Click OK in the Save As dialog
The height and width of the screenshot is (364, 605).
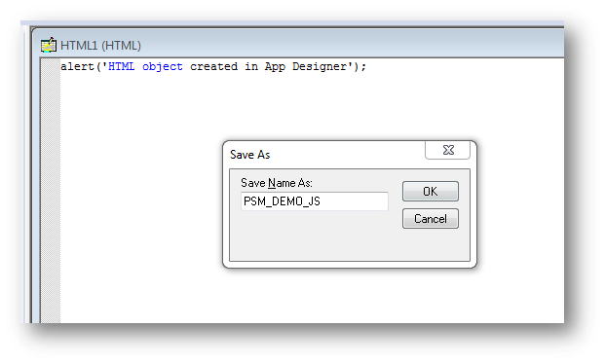click(x=431, y=192)
